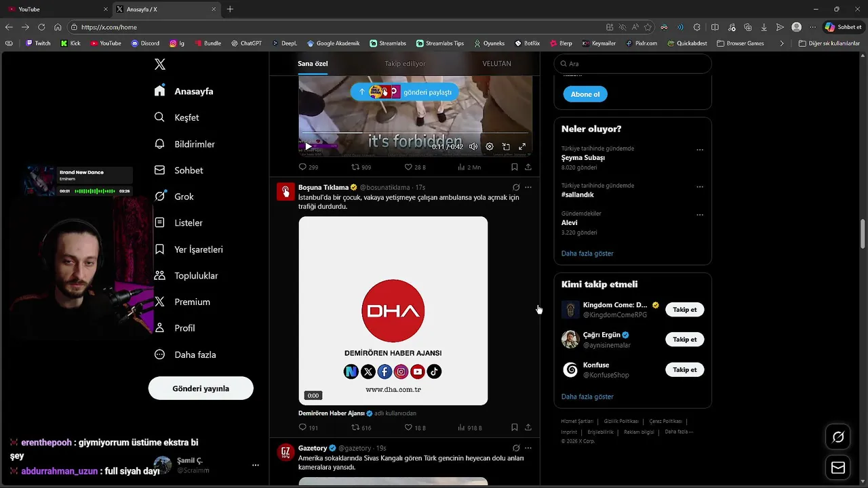Image resolution: width=868 pixels, height=488 pixels.
Task: Click Abone ol button
Action: pos(585,94)
